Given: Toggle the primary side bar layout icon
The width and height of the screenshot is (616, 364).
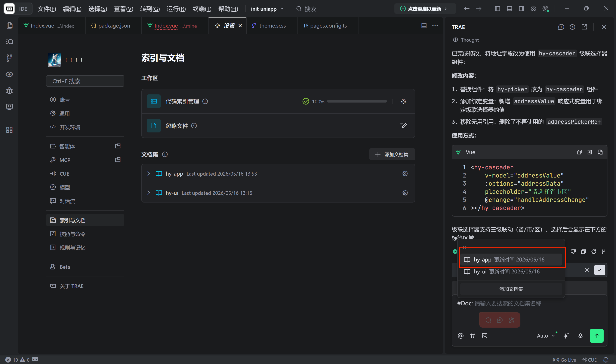Looking at the screenshot, I should (498, 9).
